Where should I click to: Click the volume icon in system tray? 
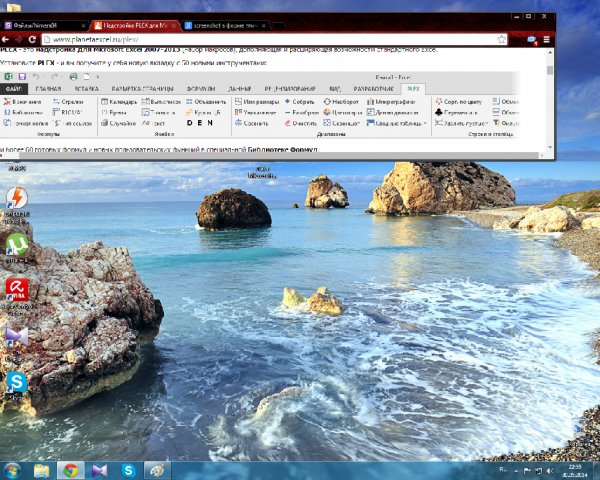pyautogui.click(x=550, y=471)
